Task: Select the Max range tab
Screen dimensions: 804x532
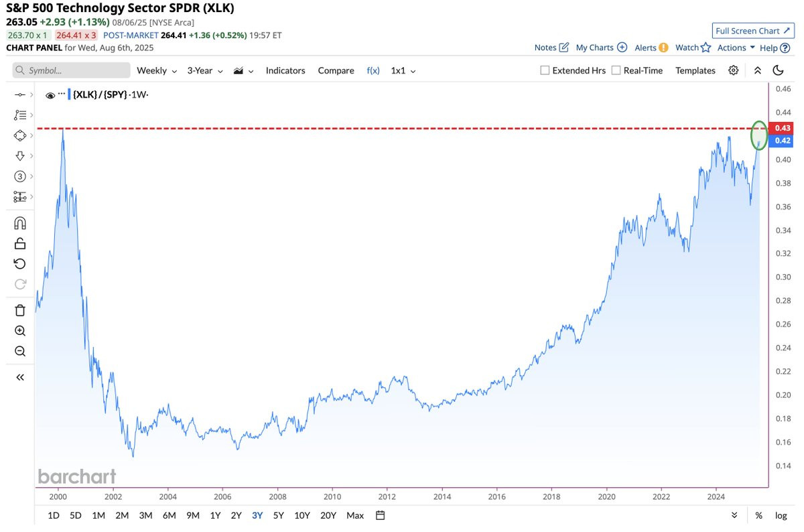Action: (x=355, y=515)
